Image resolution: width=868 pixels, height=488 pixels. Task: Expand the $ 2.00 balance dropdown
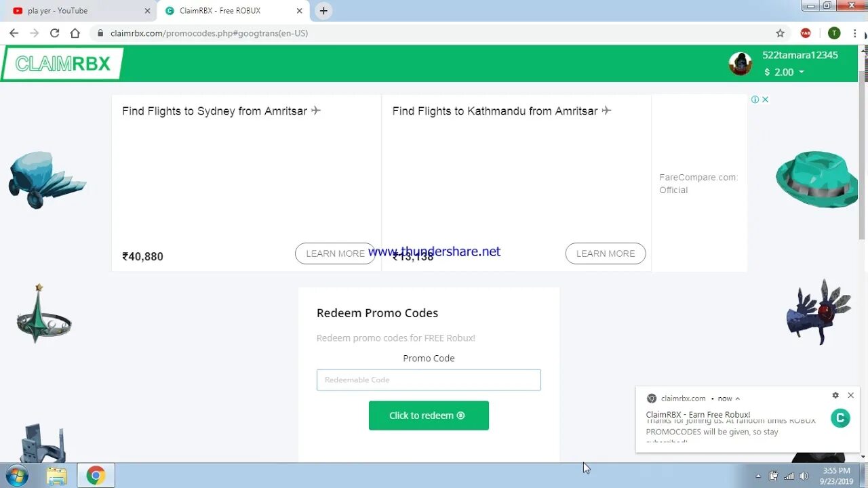[x=784, y=72]
